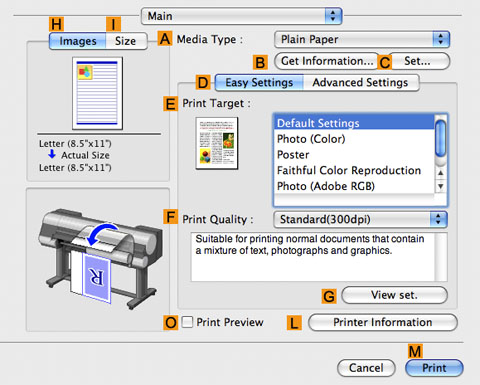
Task: Open the Media Type Plain Paper dropdown
Action: pyautogui.click(x=362, y=39)
